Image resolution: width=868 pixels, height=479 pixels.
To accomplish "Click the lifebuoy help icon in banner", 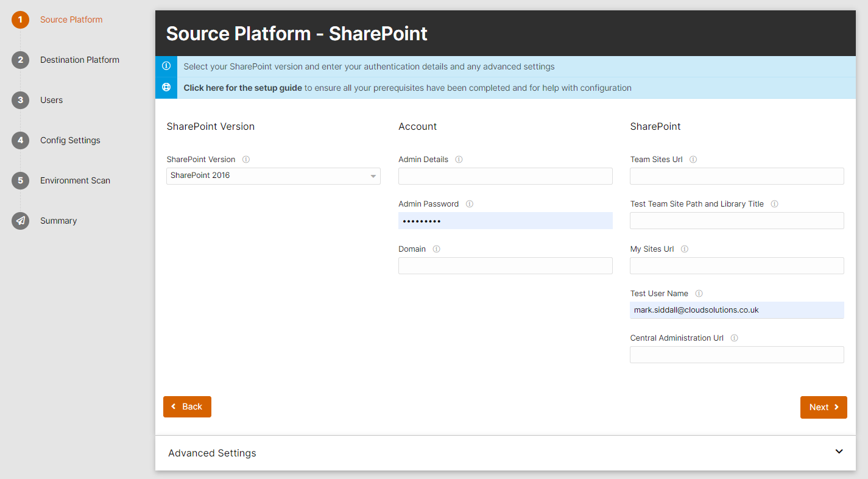I will (x=166, y=87).
